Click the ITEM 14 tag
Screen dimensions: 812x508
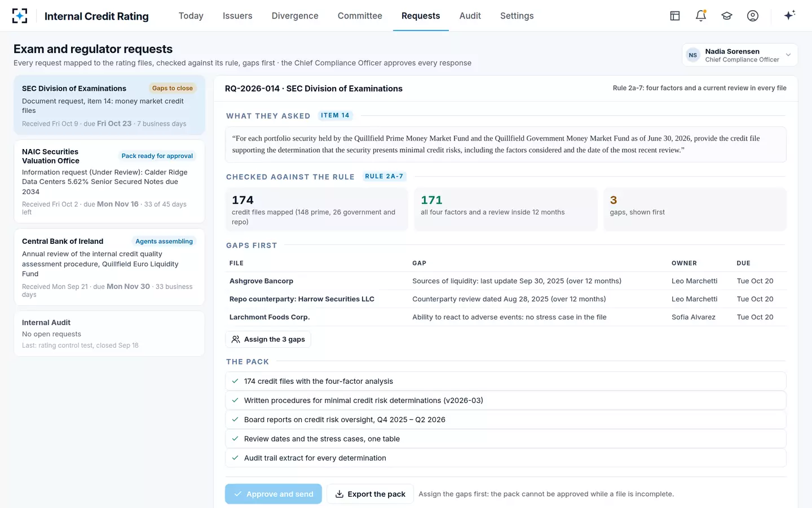click(336, 115)
